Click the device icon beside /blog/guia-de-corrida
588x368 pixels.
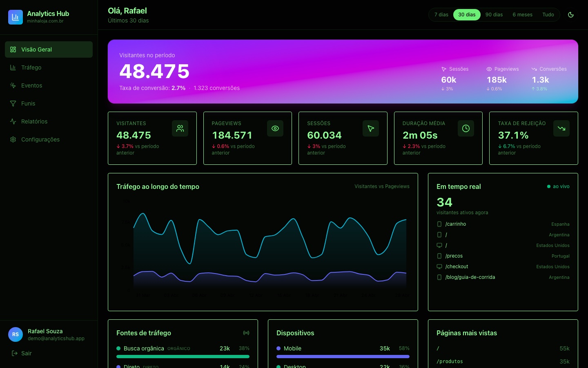click(439, 277)
